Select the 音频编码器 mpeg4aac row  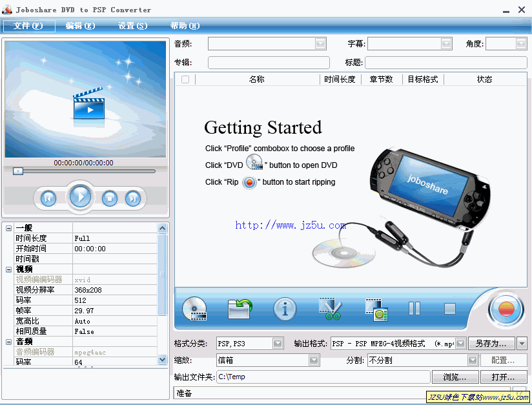(86, 352)
